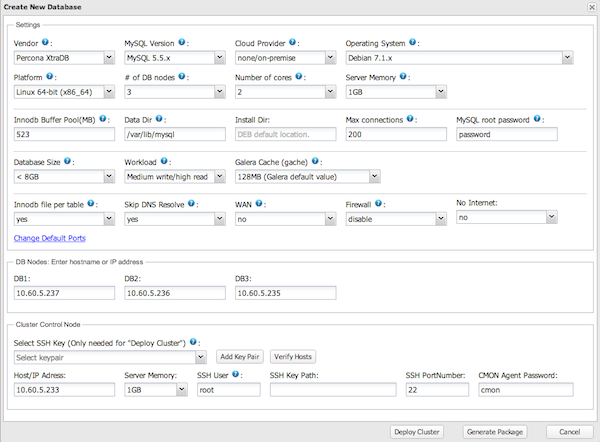This screenshot has width=600, height=442.
Task: Show help for Max connections
Action: coord(410,118)
